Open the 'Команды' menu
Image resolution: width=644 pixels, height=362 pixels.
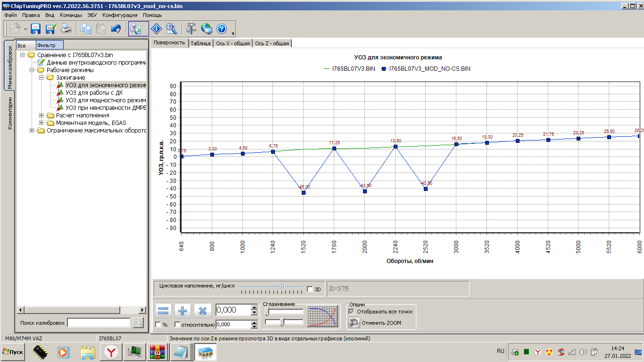[x=71, y=15]
